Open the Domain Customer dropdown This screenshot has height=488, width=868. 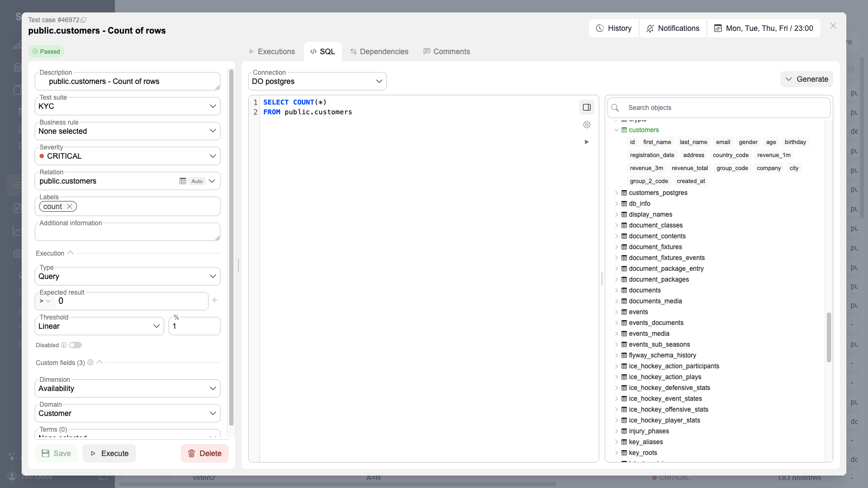click(127, 413)
